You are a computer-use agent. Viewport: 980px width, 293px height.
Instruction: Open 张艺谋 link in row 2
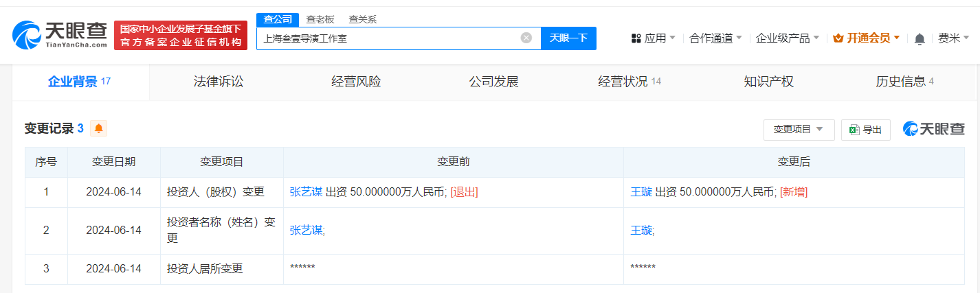click(306, 231)
